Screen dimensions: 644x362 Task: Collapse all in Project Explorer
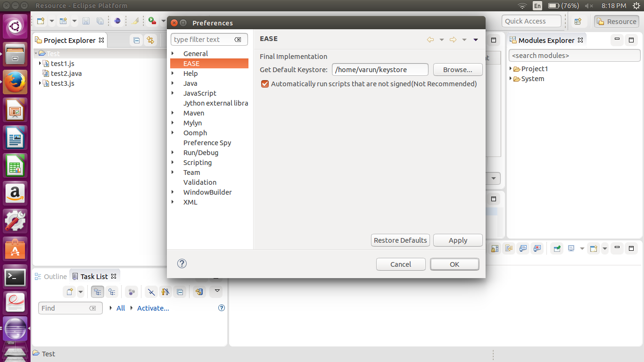coord(137,41)
